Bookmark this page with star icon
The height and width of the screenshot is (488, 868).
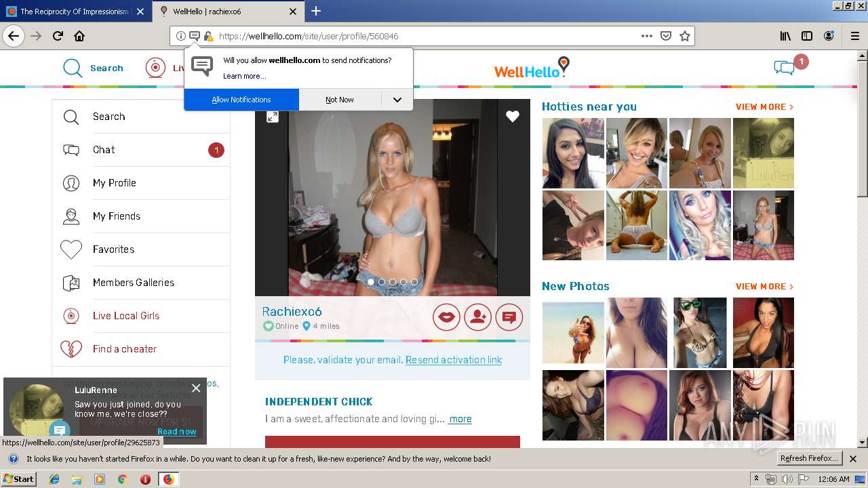685,36
